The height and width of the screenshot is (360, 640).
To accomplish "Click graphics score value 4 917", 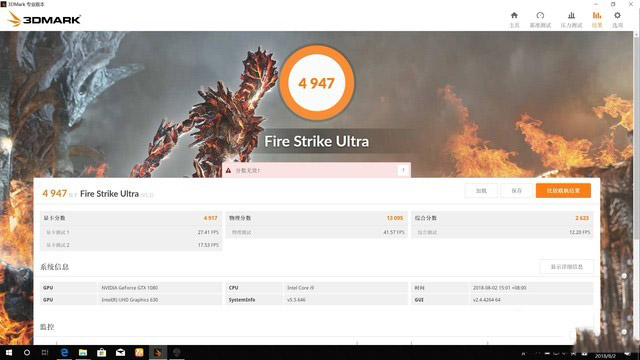I will click(211, 218).
